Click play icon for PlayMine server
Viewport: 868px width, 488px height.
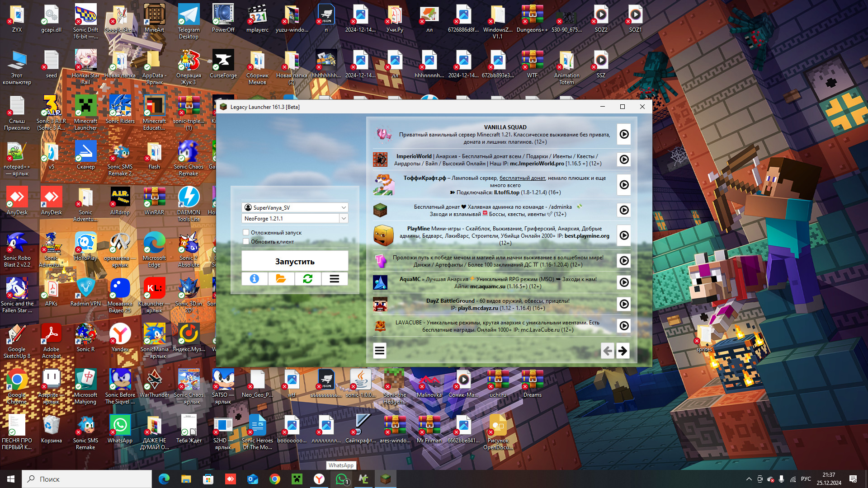(624, 235)
